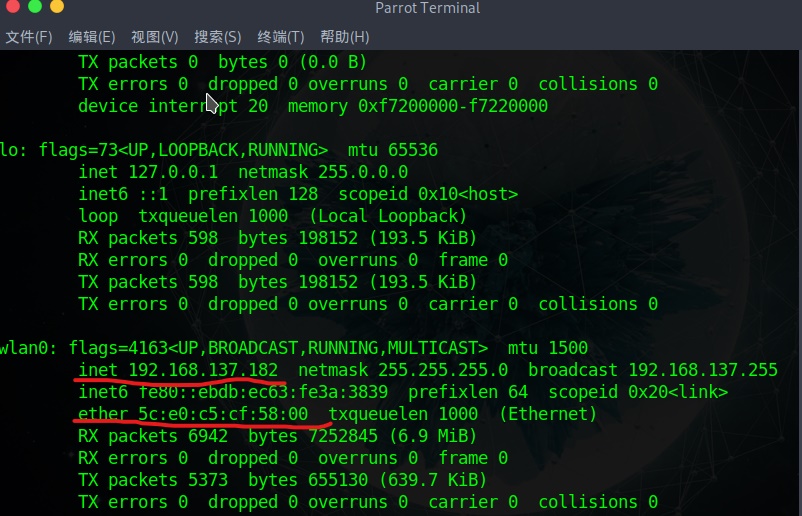
Task: Open the 帮助(H) menu
Action: click(344, 37)
